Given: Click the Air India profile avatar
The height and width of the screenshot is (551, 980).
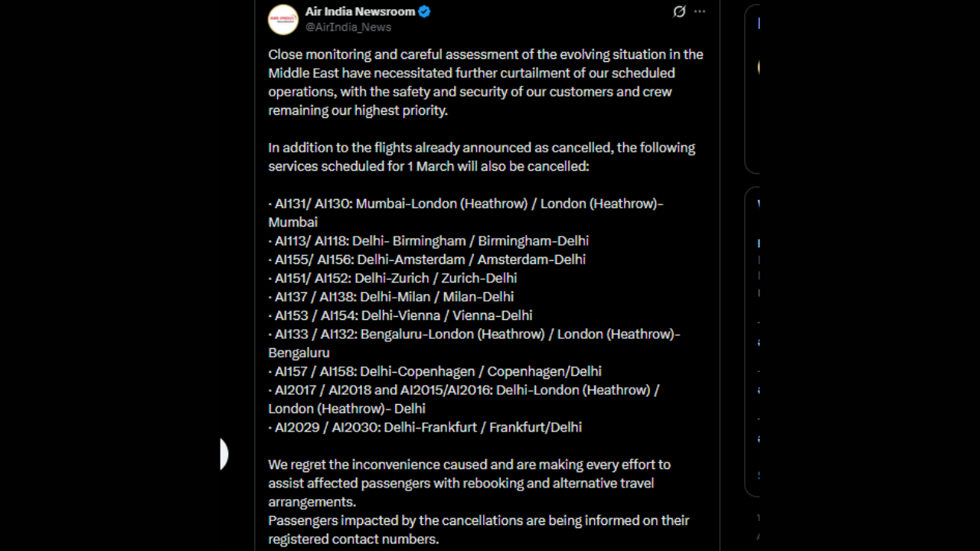Looking at the screenshot, I should pos(283,19).
